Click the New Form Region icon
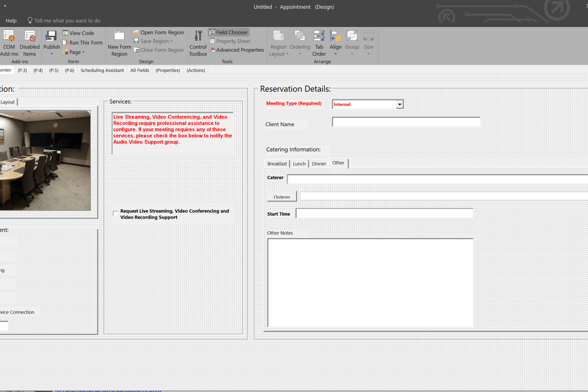588x392 pixels. point(120,43)
